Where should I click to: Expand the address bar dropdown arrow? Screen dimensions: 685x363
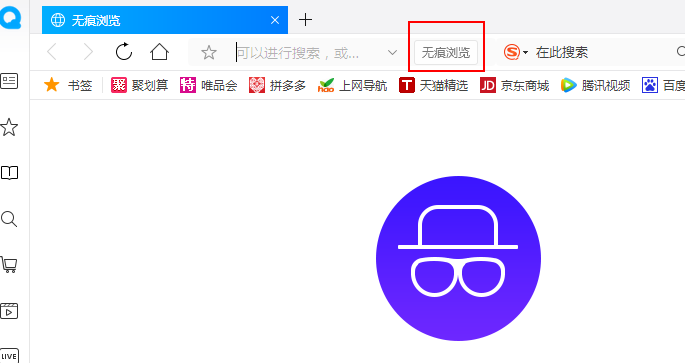(392, 53)
